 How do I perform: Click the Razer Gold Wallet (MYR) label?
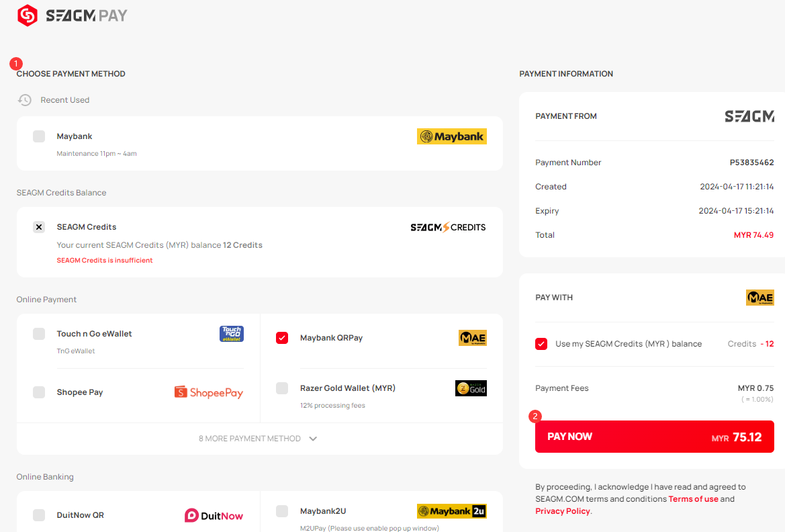click(348, 388)
